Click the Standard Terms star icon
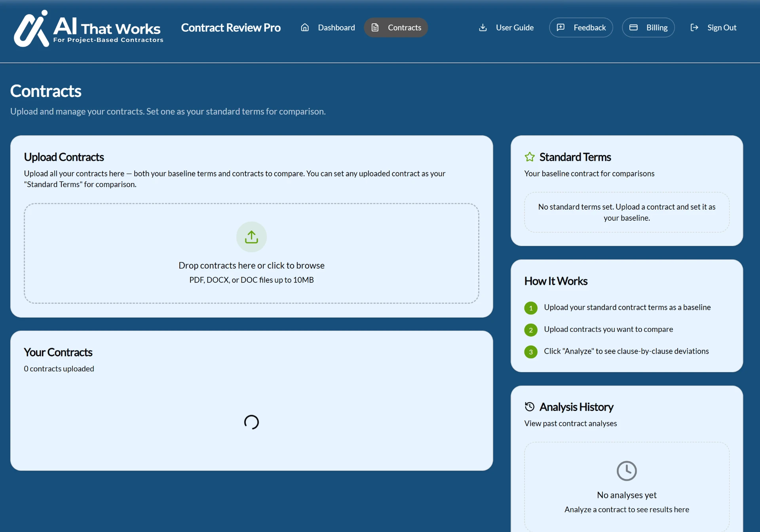This screenshot has height=532, width=760. [530, 157]
